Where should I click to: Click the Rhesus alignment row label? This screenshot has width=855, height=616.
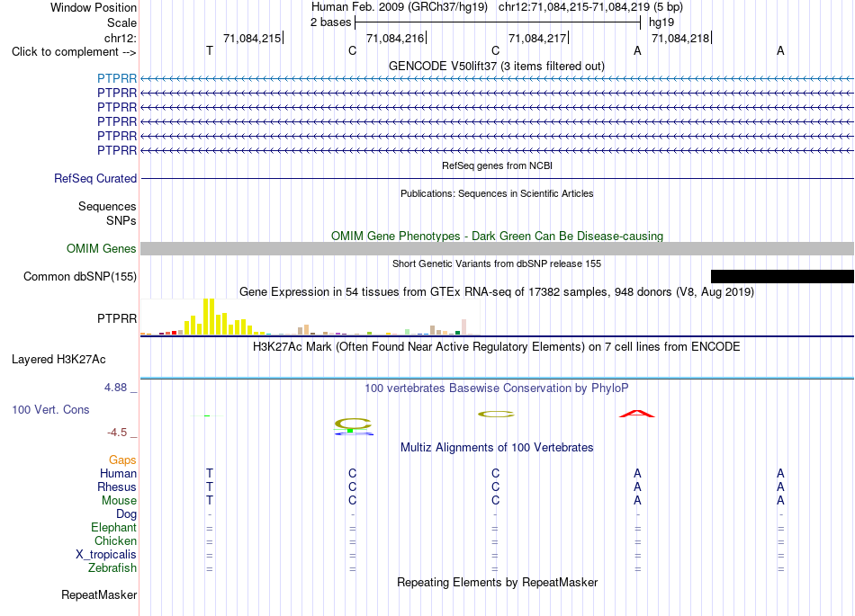[117, 487]
